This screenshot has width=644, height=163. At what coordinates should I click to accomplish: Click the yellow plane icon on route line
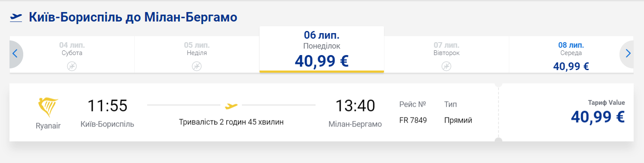point(231,105)
